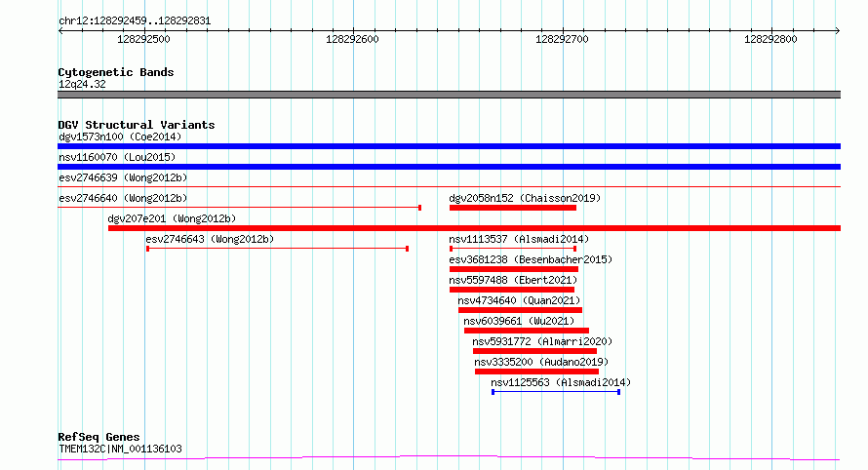Click the red bar under nsv5597488
The image size is (868, 470).
(512, 290)
